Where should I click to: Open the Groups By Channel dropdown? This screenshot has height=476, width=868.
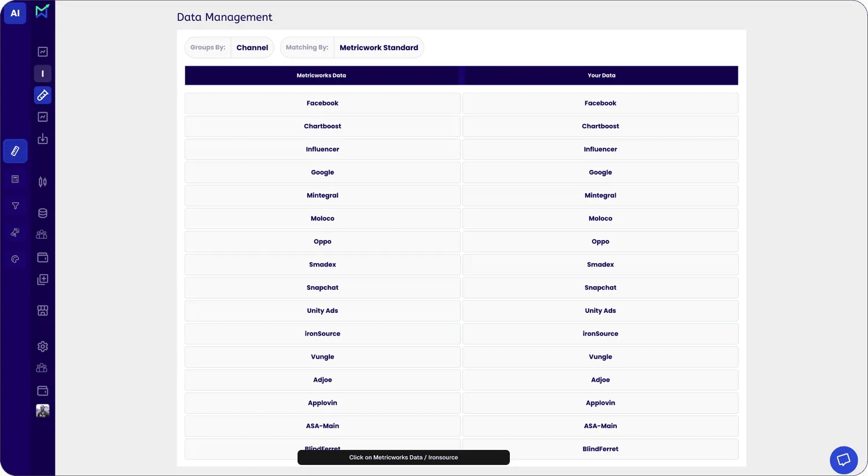(x=229, y=47)
